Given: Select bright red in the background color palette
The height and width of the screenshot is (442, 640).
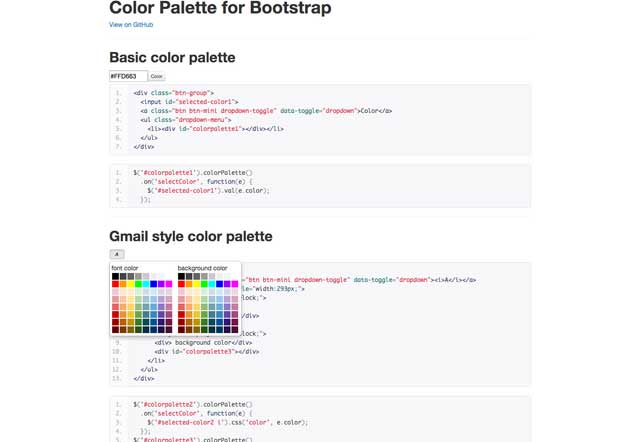Looking at the screenshot, I should coord(181,284).
